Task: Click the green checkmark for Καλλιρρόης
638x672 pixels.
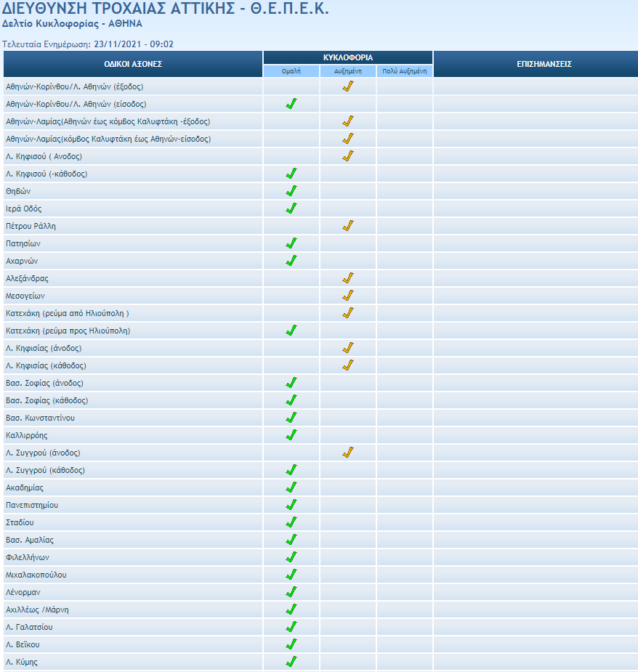Action: click(x=291, y=435)
